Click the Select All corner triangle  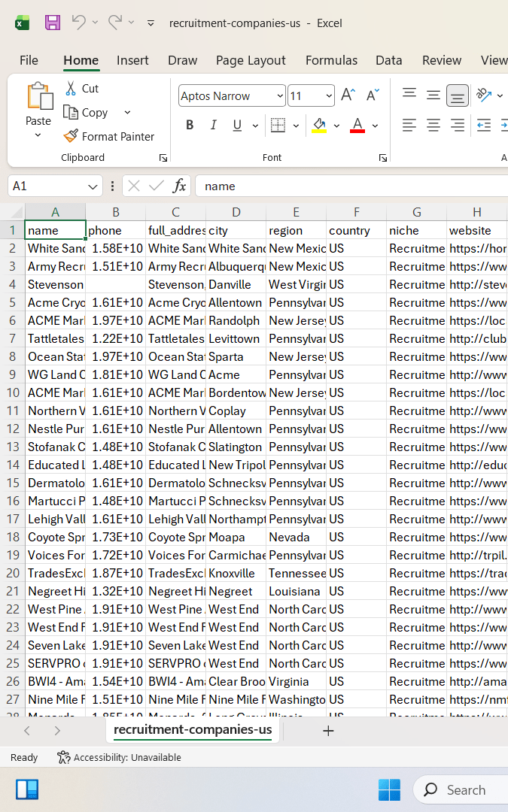[17, 212]
